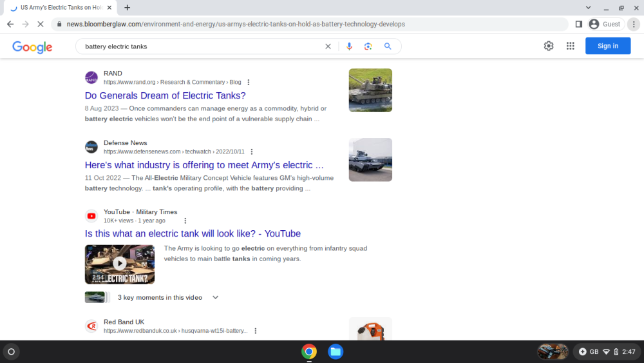Clear the search box text

coord(328,46)
